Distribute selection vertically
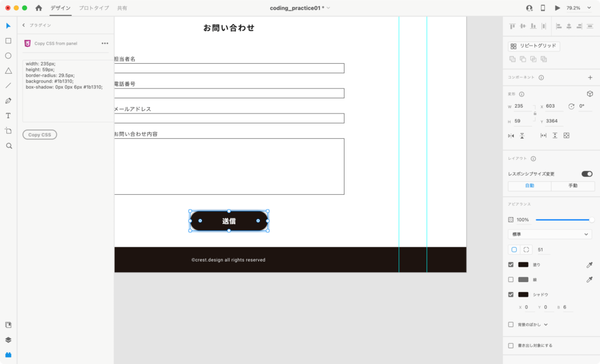Viewport: 600px width, 364px height. pyautogui.click(x=544, y=26)
